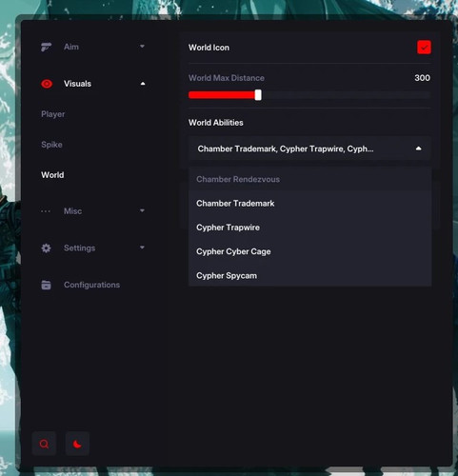Click the World Max Distance label
458x476 pixels.
coord(227,78)
